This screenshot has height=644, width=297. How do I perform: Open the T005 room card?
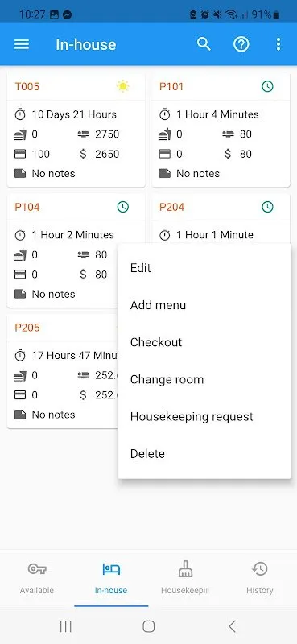tap(76, 130)
